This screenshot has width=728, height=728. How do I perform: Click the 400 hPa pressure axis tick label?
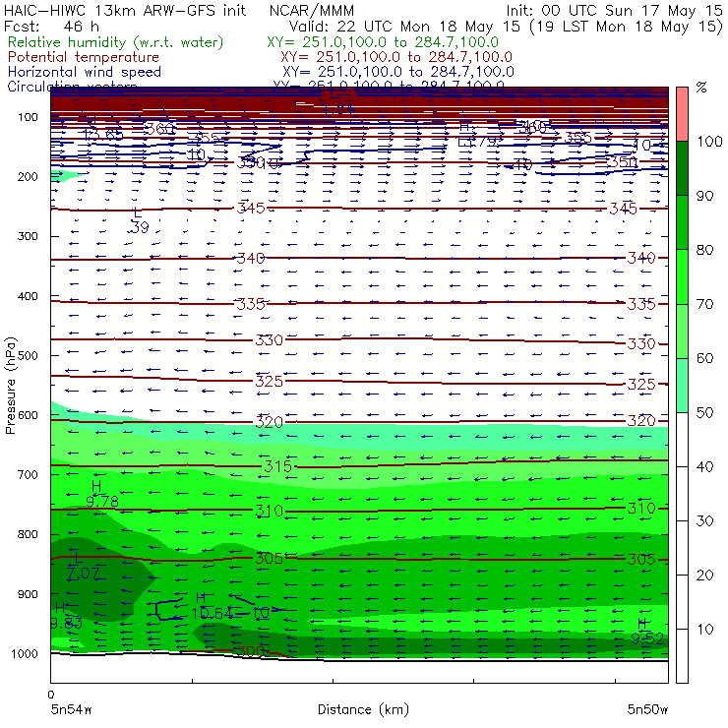pyautogui.click(x=28, y=296)
